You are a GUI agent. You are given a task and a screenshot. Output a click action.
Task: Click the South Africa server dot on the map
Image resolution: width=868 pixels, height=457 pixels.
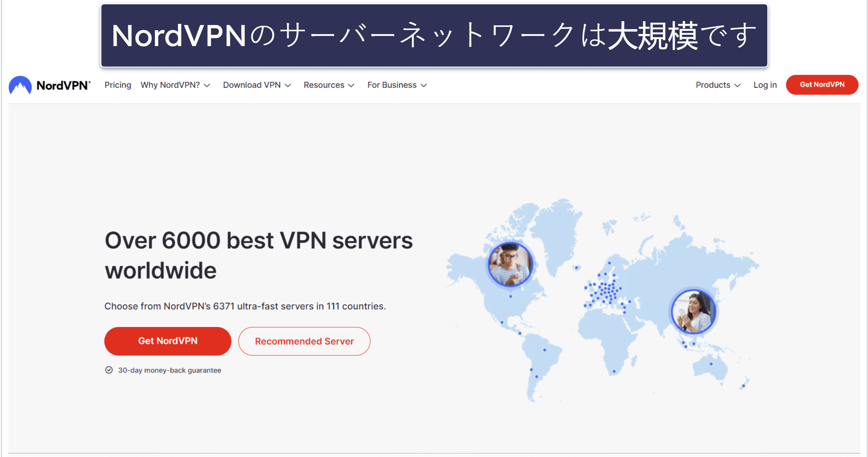(614, 371)
